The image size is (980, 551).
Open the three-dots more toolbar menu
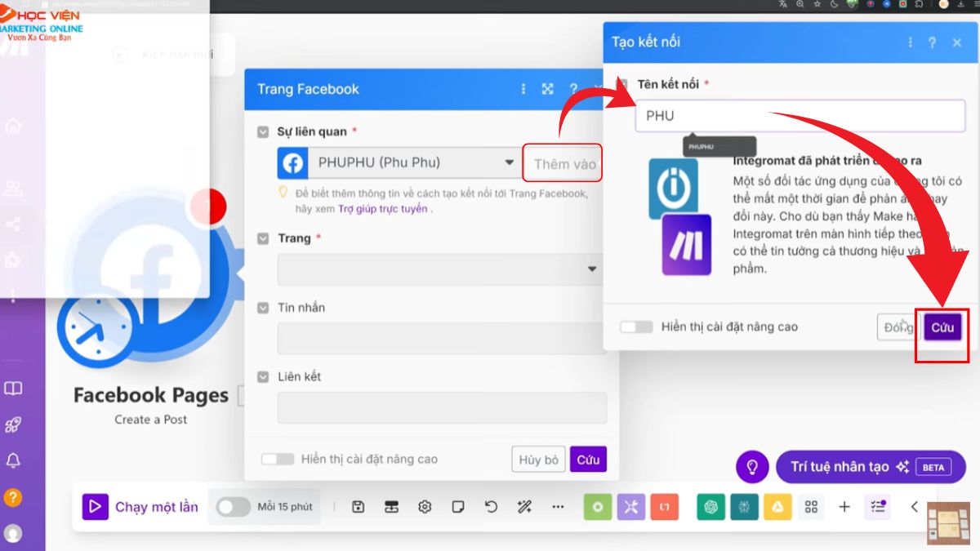[558, 507]
